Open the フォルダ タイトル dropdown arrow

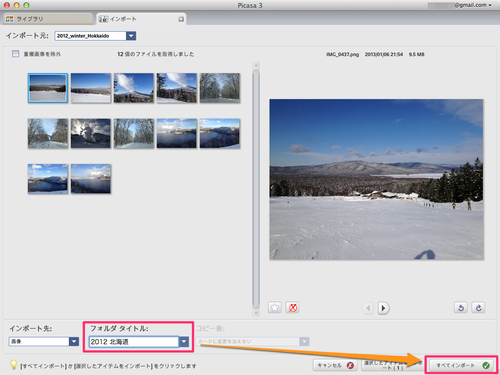coord(184,342)
